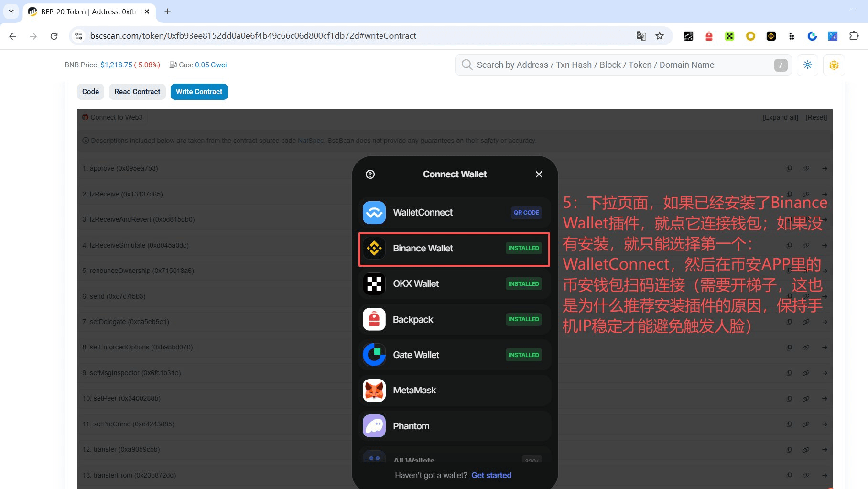Bookmark this page with the star icon
The height and width of the screenshot is (489, 868).
point(660,36)
